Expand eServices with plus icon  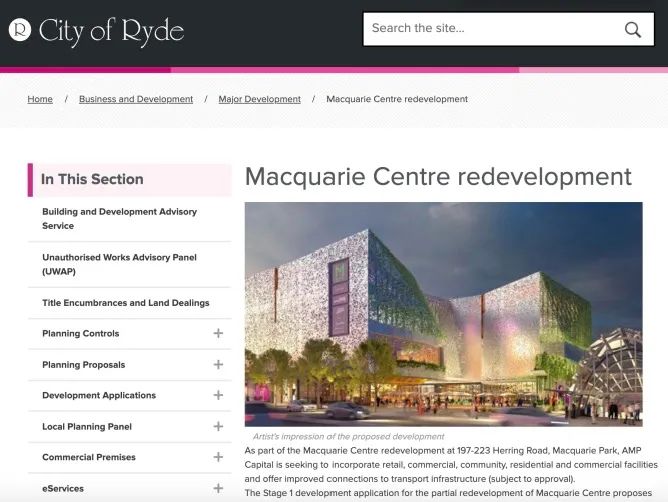pyautogui.click(x=218, y=488)
